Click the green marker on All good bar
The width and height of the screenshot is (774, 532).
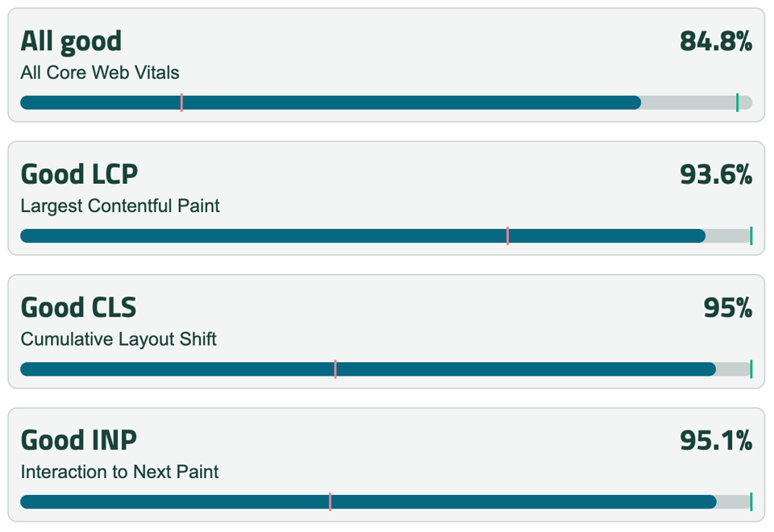[x=737, y=102]
